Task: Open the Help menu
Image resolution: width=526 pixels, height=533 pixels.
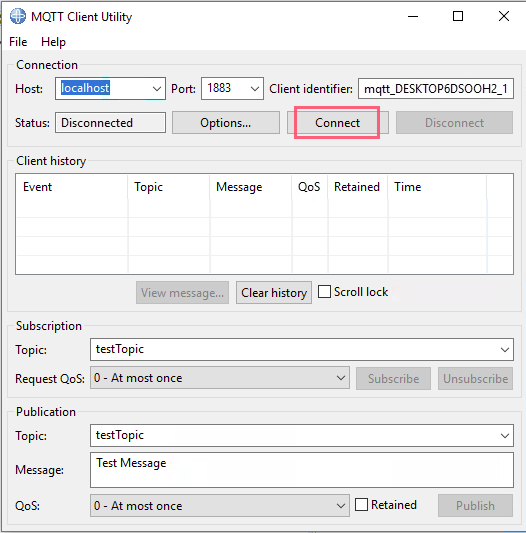Action: pos(53,42)
